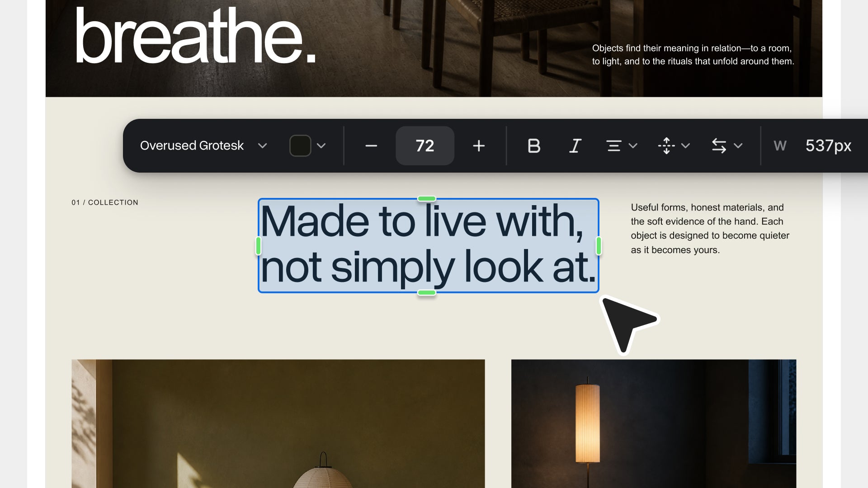Toggle Italic formatting in text toolbar
868x488 pixels.
[x=575, y=145]
